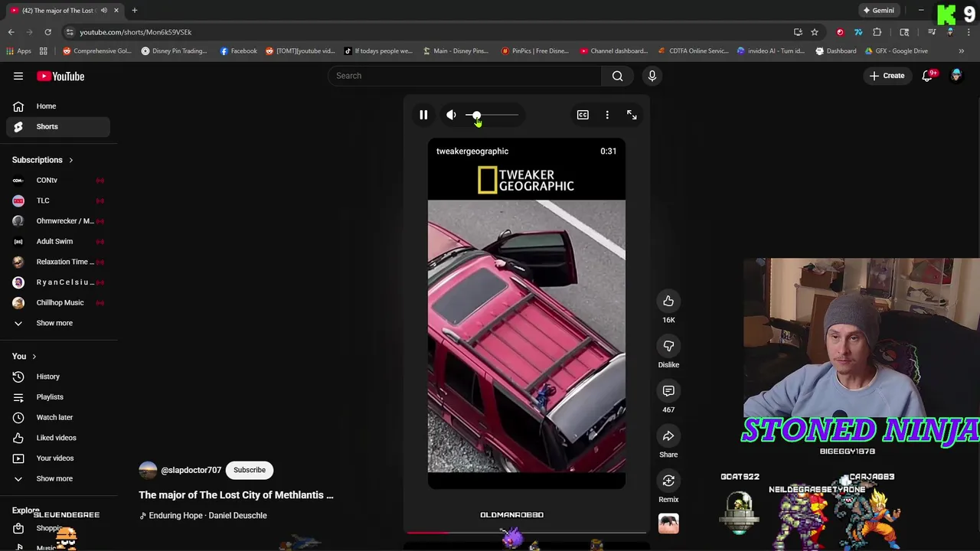The width and height of the screenshot is (980, 551).
Task: Go back with the browser back arrow
Action: (x=11, y=32)
